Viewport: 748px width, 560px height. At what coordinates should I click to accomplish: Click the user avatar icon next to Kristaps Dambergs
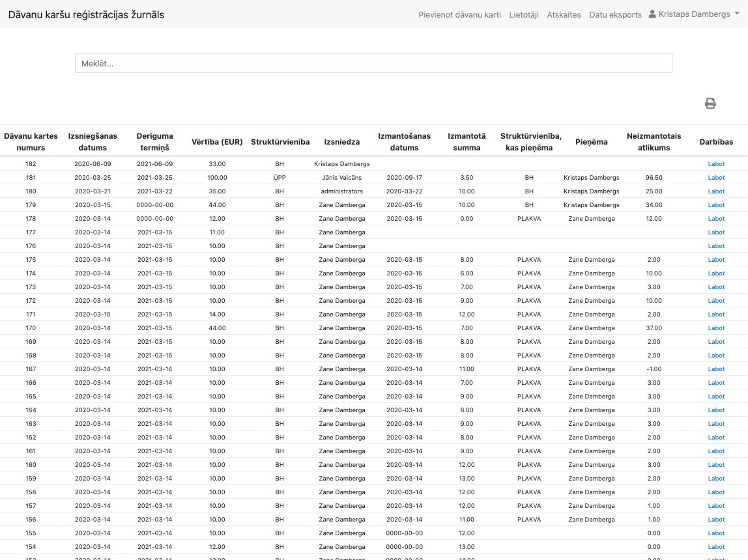(652, 14)
